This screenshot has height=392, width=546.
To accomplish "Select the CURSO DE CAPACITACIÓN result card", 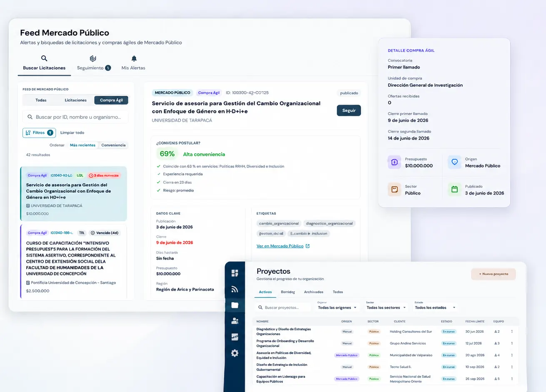I will coord(74,262).
